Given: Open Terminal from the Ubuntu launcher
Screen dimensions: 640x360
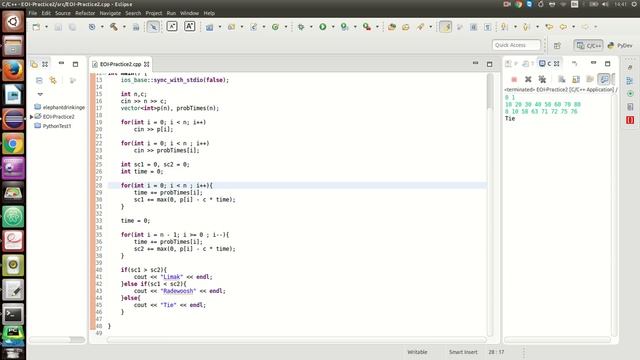Looking at the screenshot, I should coord(13,314).
